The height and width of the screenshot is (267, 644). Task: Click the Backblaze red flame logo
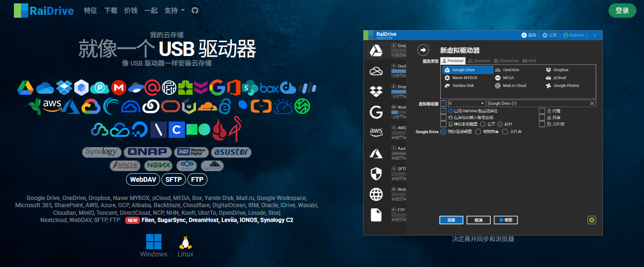pos(220,129)
